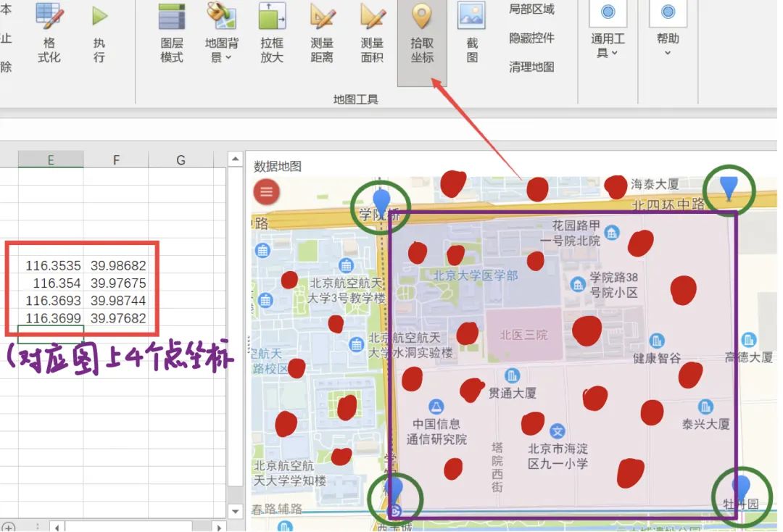Click the 数据地图 panel title
Screen dimensions: 783x532
278,166
